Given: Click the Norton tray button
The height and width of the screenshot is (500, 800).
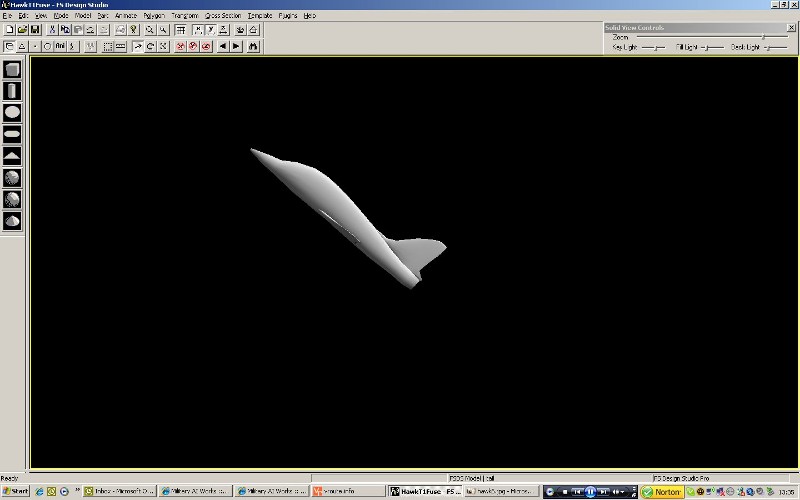Looking at the screenshot, I should (x=662, y=492).
